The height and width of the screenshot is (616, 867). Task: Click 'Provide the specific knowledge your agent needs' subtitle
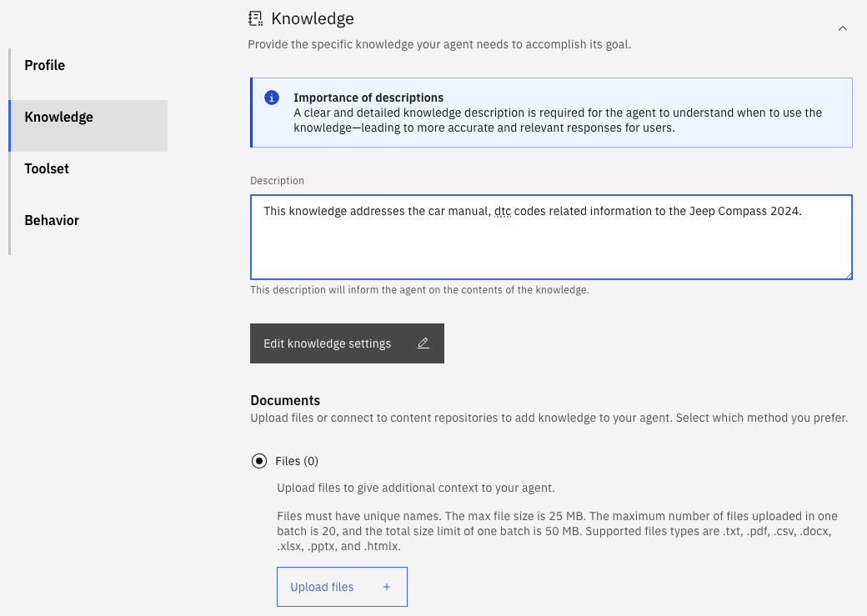click(x=439, y=44)
